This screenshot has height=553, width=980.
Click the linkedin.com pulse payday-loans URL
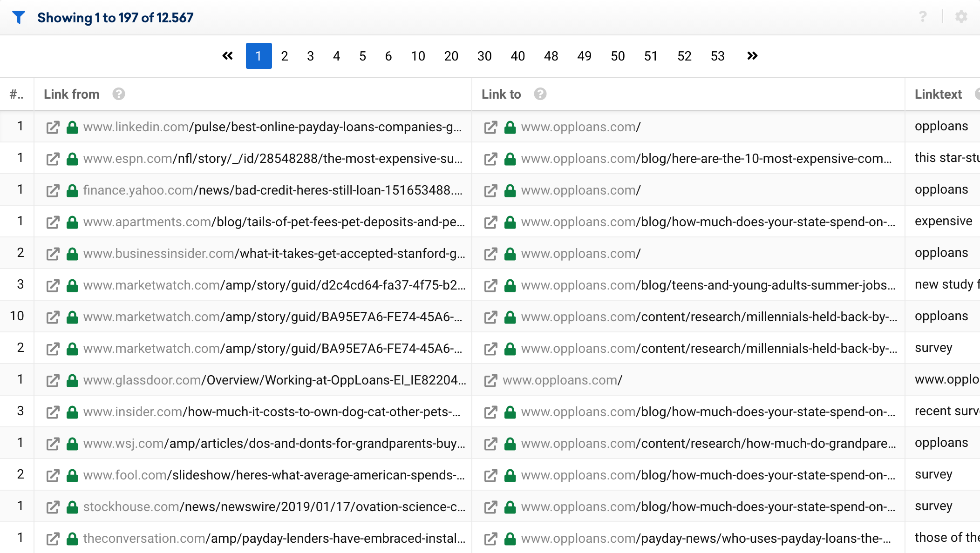(x=272, y=127)
